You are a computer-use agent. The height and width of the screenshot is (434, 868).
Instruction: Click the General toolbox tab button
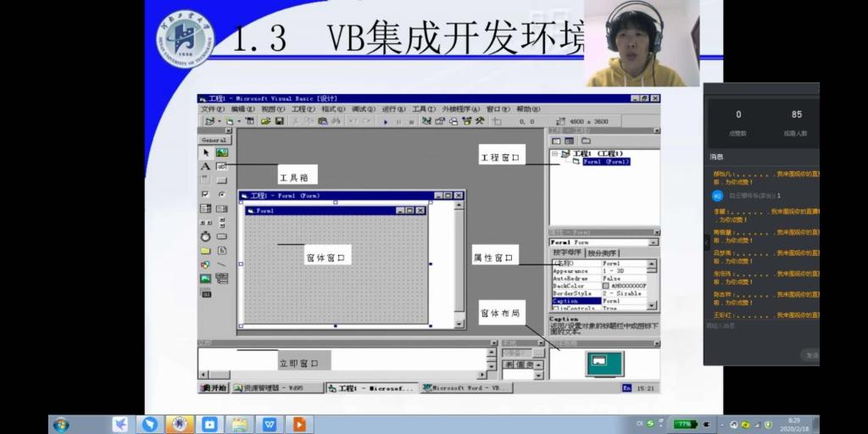click(x=214, y=140)
